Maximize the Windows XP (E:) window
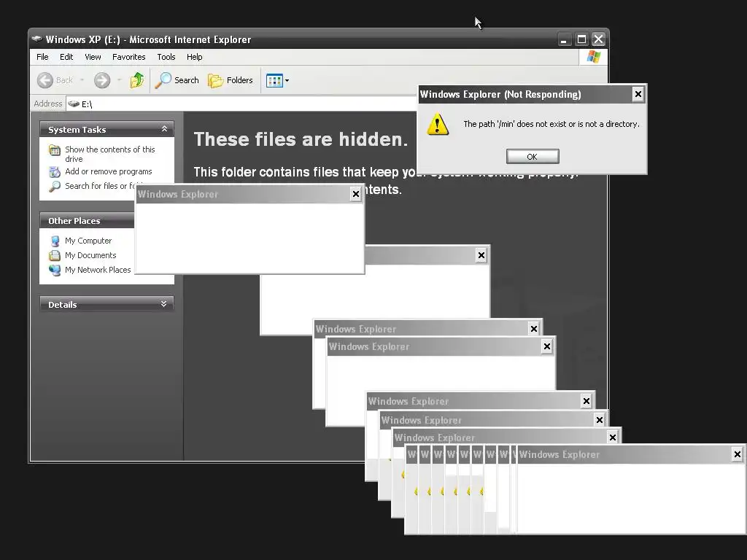Image resolution: width=747 pixels, height=560 pixels. 581,39
